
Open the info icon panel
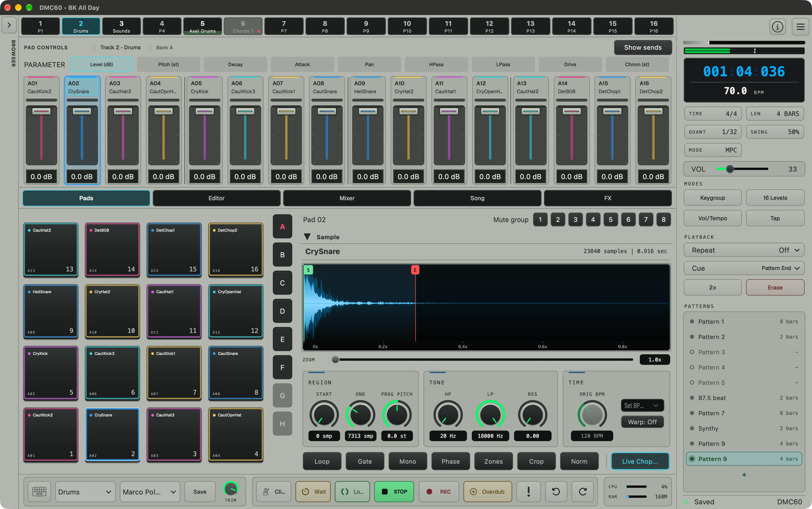[x=777, y=27]
